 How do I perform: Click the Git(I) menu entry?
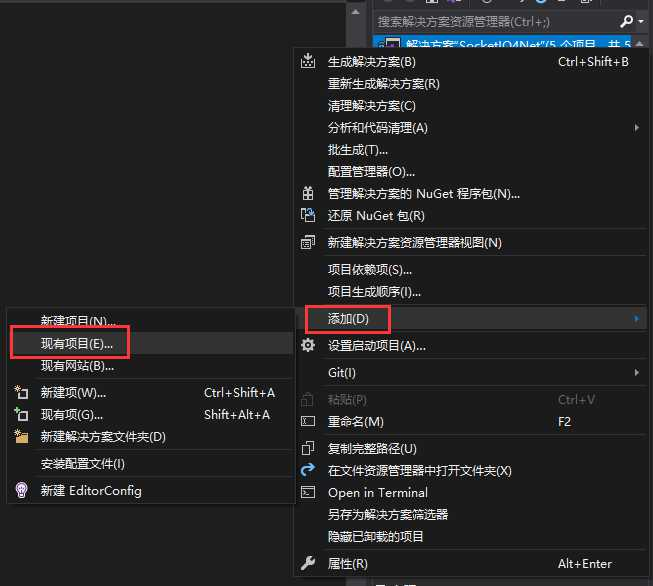click(x=471, y=372)
